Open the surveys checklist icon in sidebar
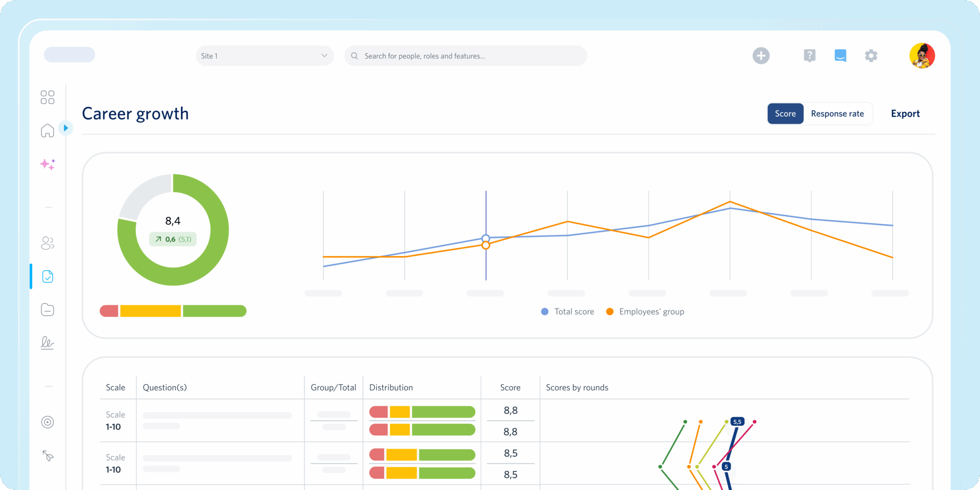The height and width of the screenshot is (490, 980). click(x=47, y=277)
